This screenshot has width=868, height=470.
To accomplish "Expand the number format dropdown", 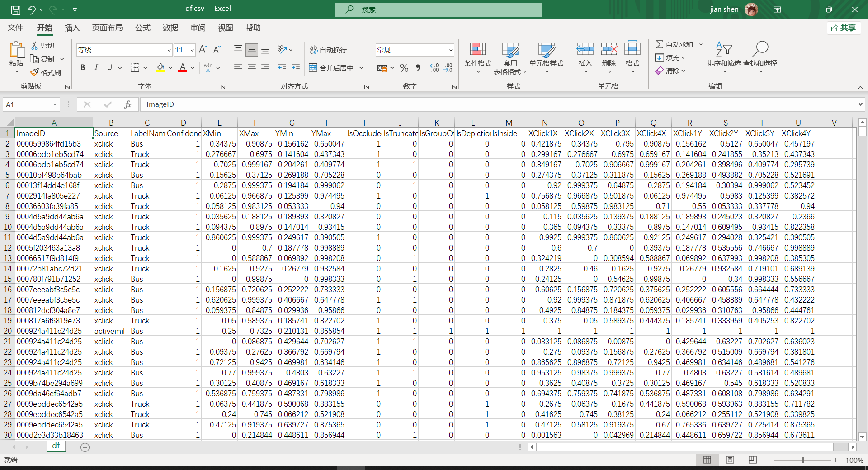I will [x=450, y=50].
